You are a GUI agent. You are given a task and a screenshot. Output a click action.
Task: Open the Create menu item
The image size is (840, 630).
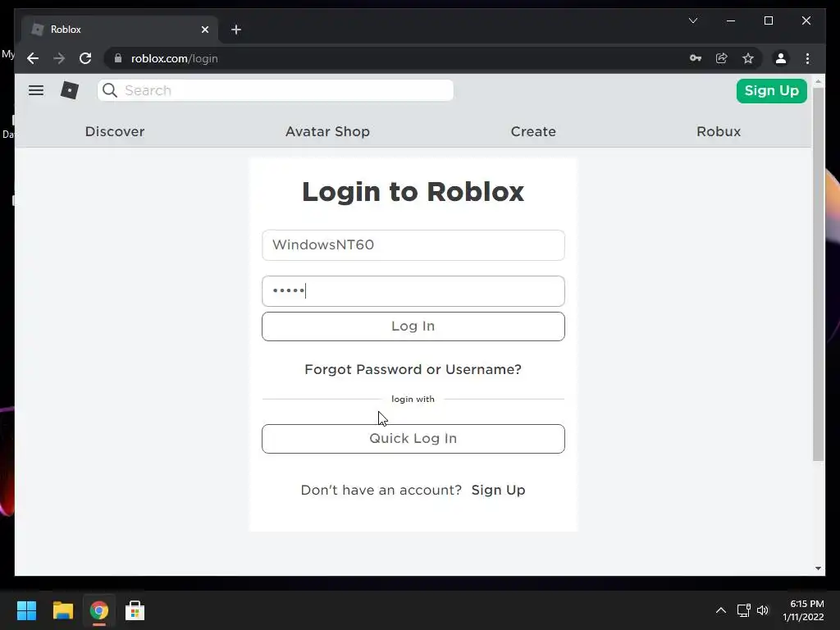pos(533,131)
